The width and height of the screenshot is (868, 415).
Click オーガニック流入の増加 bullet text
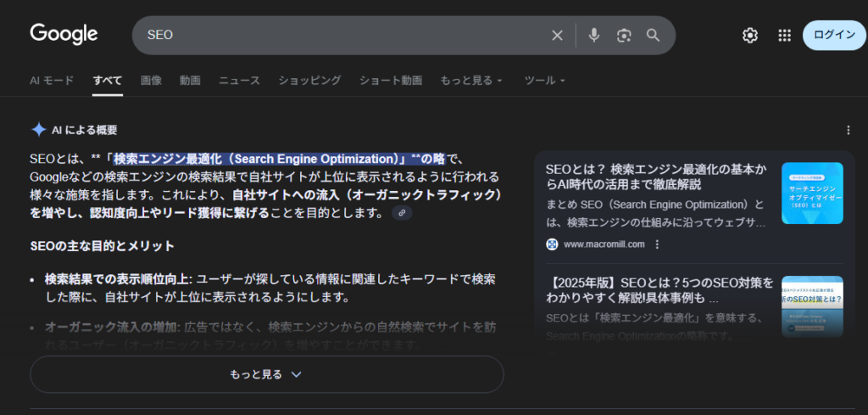pos(113,327)
